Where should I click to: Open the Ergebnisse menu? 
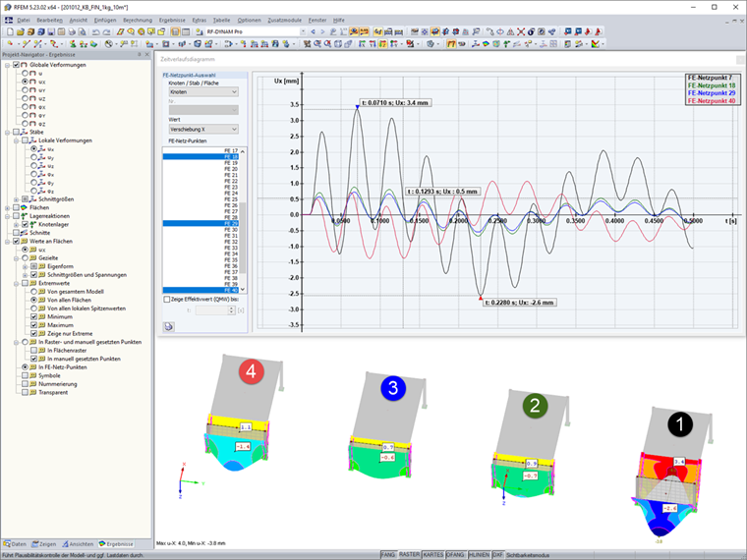pos(172,20)
